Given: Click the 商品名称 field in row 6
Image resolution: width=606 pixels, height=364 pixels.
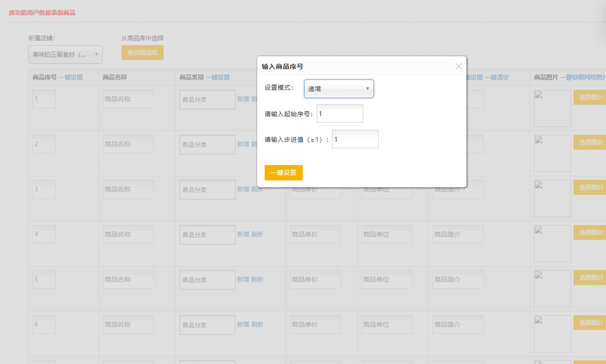Looking at the screenshot, I should 128,324.
